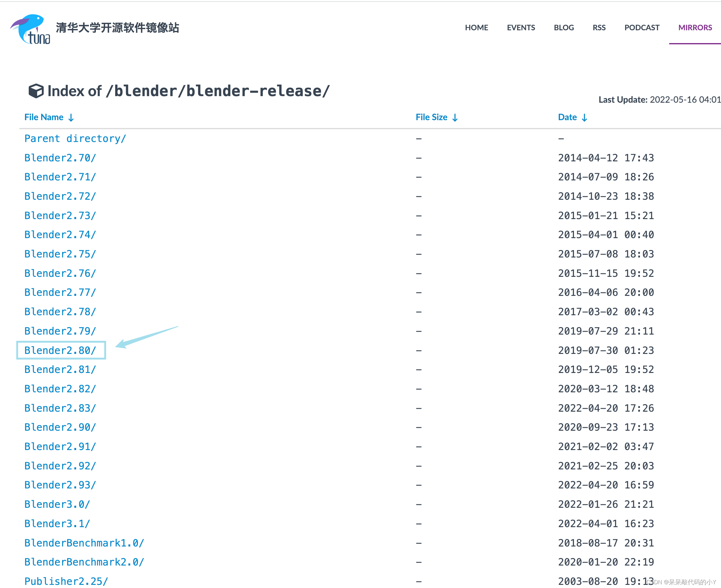Click the TUNA fish logo
This screenshot has height=588, width=721.
(x=31, y=29)
